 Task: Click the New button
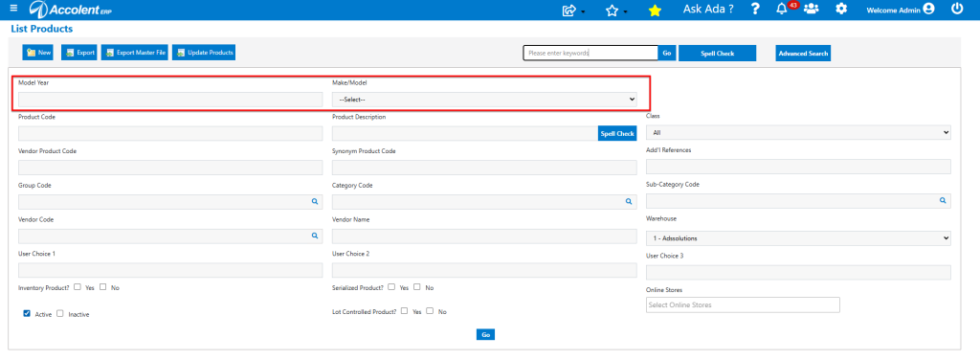(38, 53)
